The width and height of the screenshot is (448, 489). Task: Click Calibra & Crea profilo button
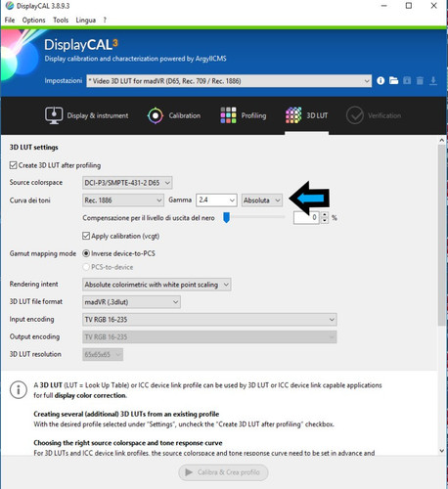tap(223, 472)
